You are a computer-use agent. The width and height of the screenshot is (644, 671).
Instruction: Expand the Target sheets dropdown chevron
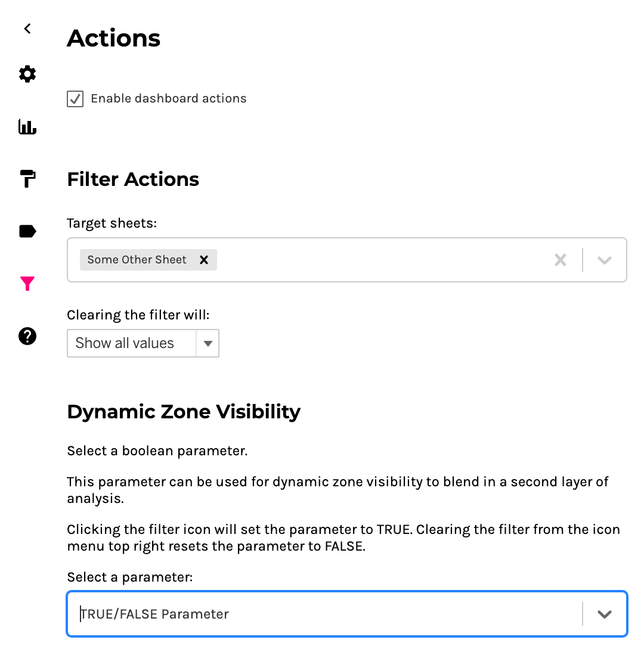[x=605, y=260]
